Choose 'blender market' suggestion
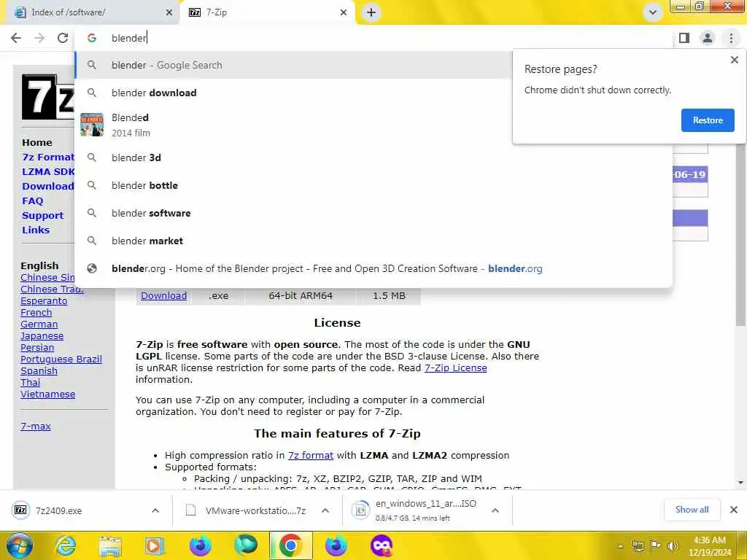Viewport: 747px width, 560px height. coord(373,241)
